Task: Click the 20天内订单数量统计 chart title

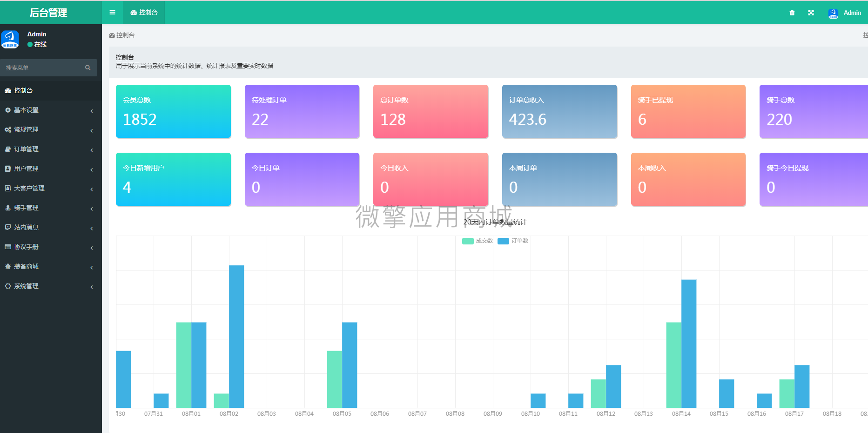Action: click(495, 222)
